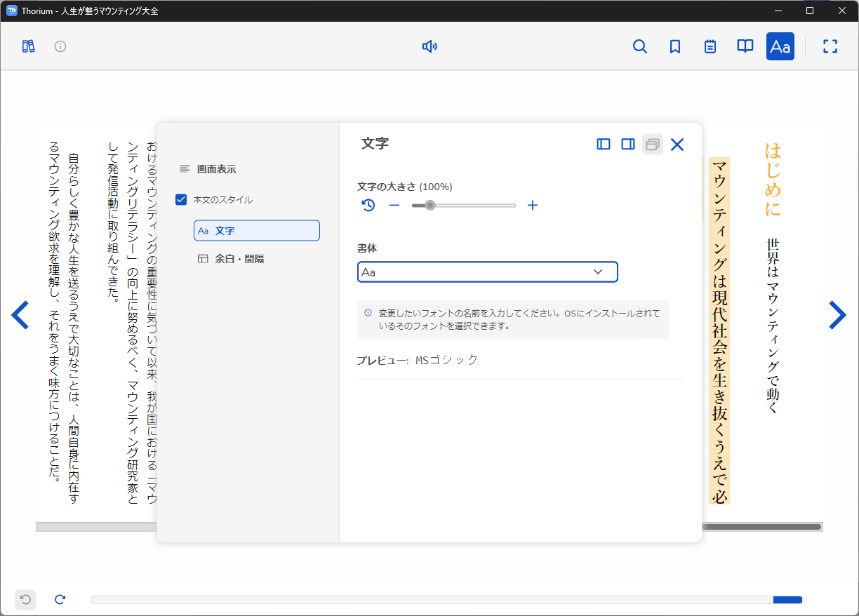The image size is (859, 616).
Task: Select the 文字 tab
Action: pos(257,231)
